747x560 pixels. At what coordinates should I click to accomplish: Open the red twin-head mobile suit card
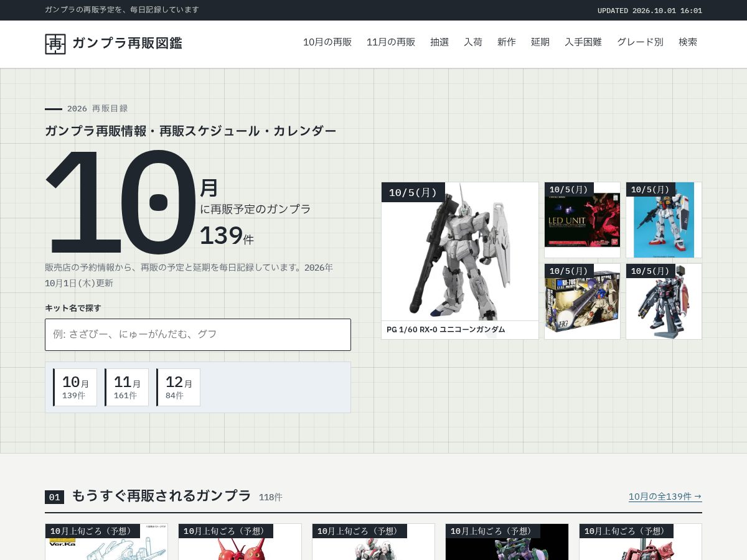point(240,542)
